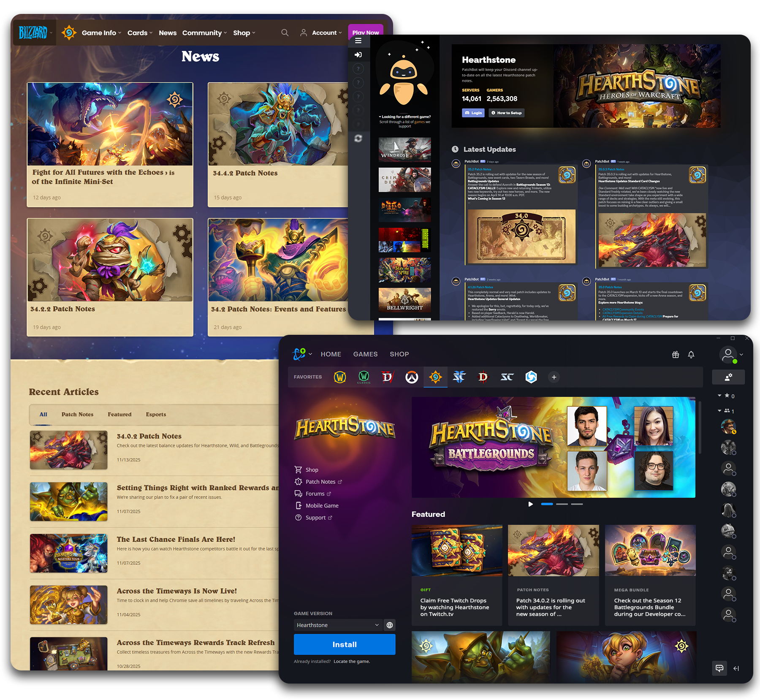Select the Patch Notes tab under Recent Articles
The image size is (760, 700).
coord(78,414)
